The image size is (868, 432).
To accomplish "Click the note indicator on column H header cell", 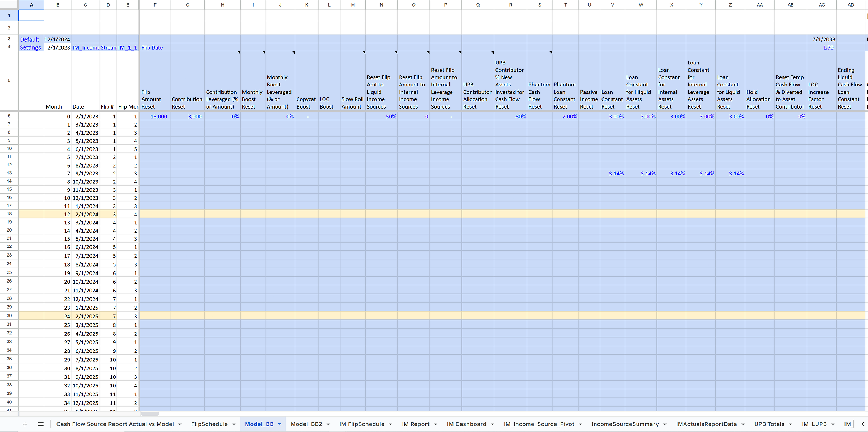I will [x=239, y=53].
